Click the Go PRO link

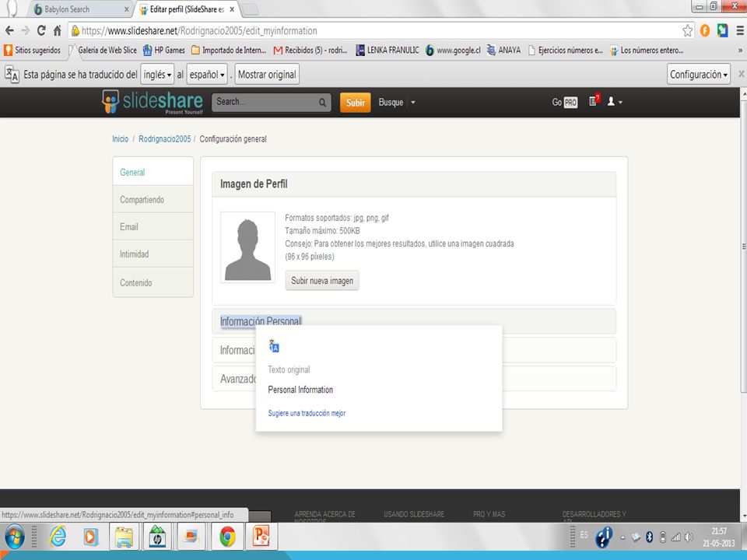click(x=565, y=102)
